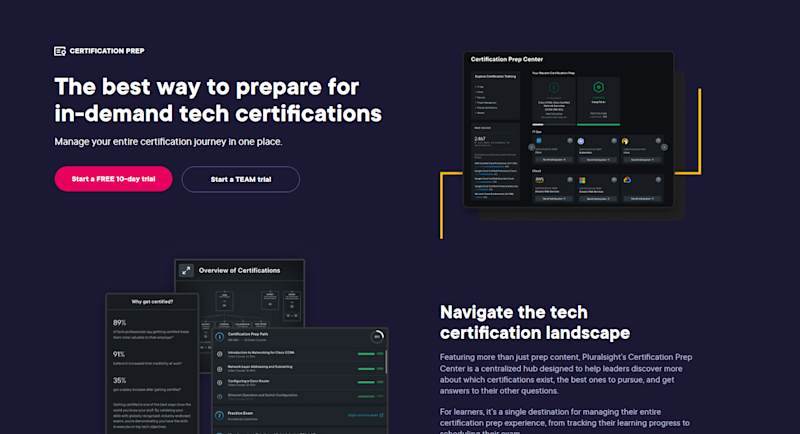Click the step 1 circle beside Certification Prep Path
Viewport: 800px width, 434px height.
click(x=219, y=337)
